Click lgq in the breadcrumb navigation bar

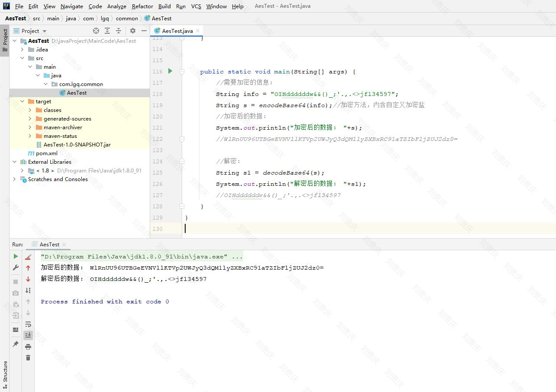pyautogui.click(x=104, y=19)
